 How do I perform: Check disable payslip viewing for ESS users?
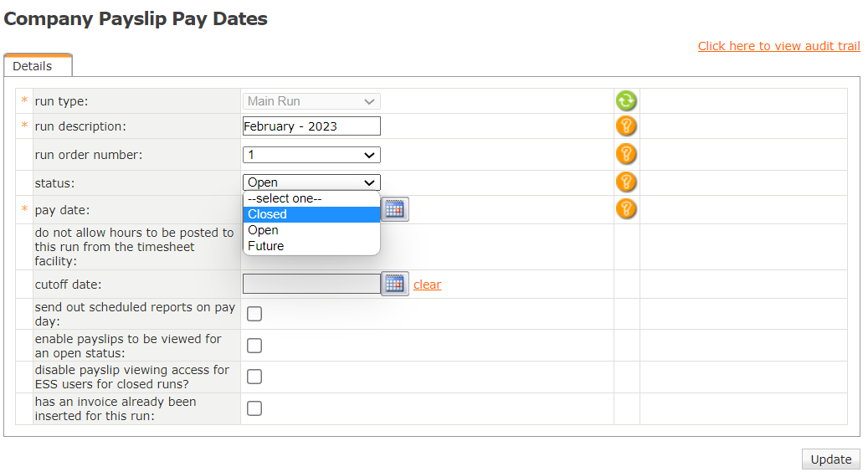click(x=254, y=377)
